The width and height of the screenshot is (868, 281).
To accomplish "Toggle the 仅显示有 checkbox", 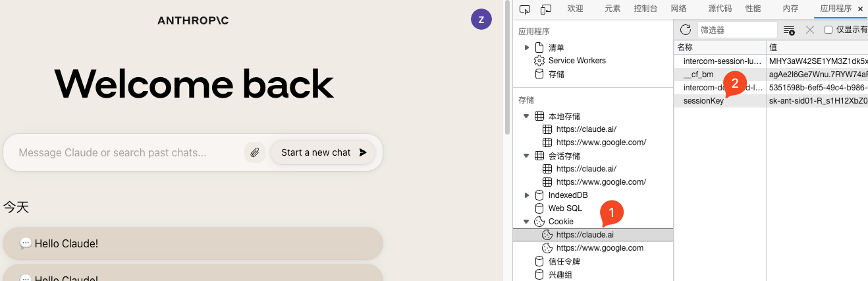I will click(828, 30).
